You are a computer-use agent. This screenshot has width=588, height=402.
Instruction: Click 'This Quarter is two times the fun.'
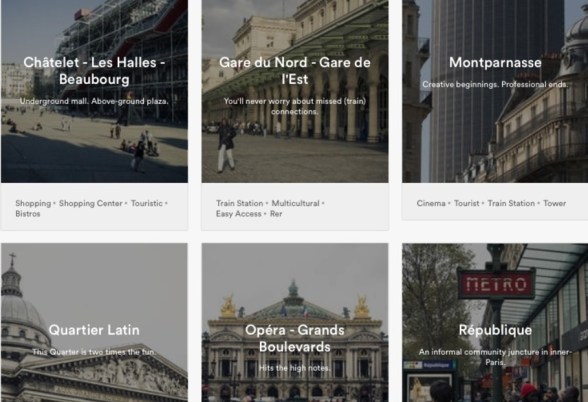[94, 352]
